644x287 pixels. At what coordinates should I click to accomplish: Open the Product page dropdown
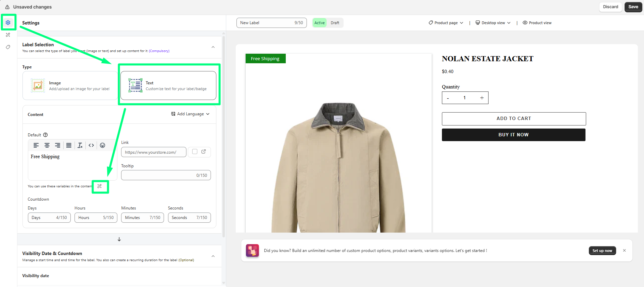coord(446,23)
